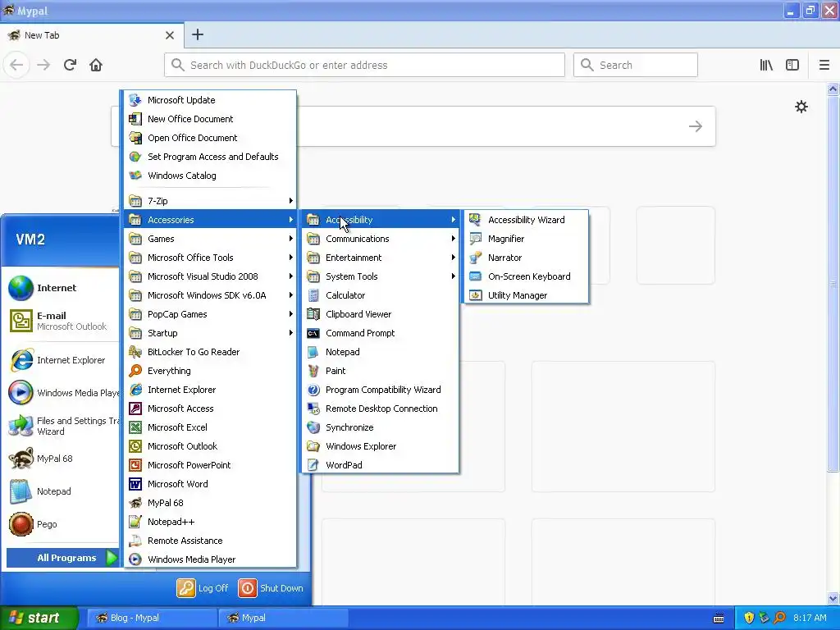840x630 pixels.
Task: Expand PopCap Games submenu arrow
Action: click(291, 314)
